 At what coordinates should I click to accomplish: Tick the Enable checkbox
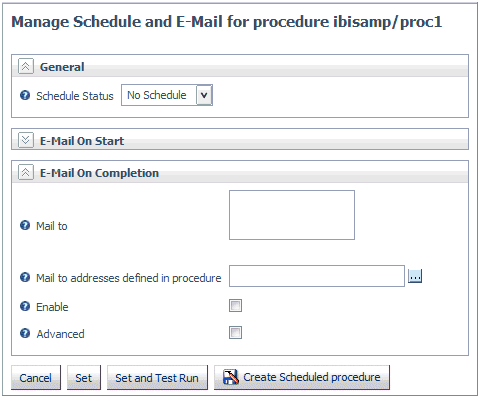235,306
